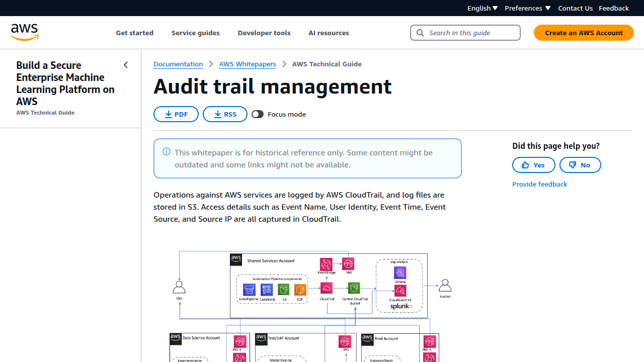Screen dimensions: 644x362
Task: Click the CloudWatch UI icon
Action: pos(400,291)
